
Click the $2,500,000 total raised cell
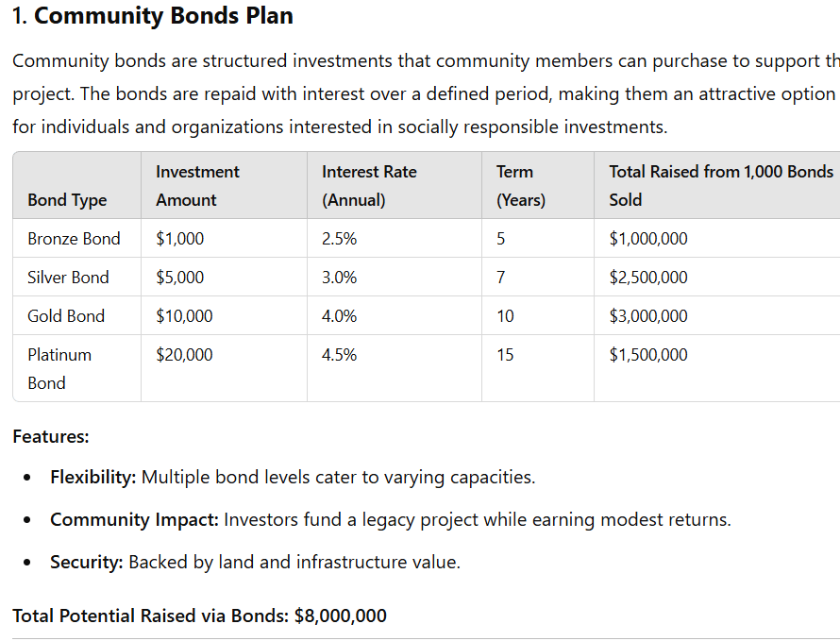tap(648, 278)
